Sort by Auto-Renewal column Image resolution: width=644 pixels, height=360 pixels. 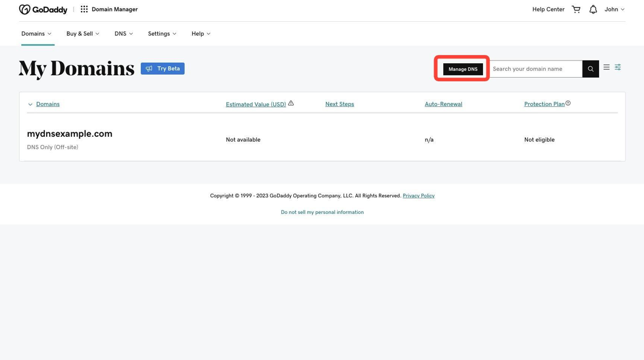point(443,104)
